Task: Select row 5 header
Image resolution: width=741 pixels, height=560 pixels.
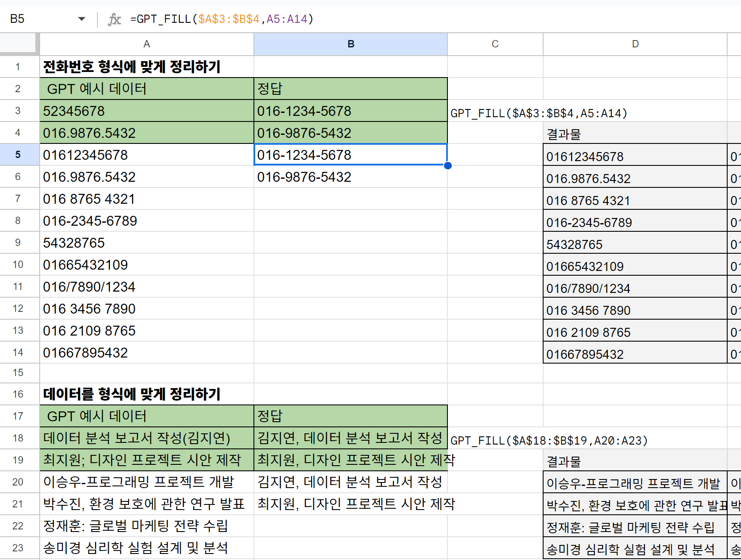Action: pyautogui.click(x=18, y=155)
